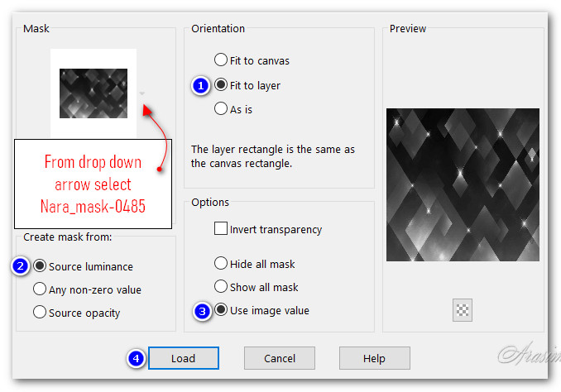Select Show all mask option
The image size is (561, 392).
click(221, 287)
